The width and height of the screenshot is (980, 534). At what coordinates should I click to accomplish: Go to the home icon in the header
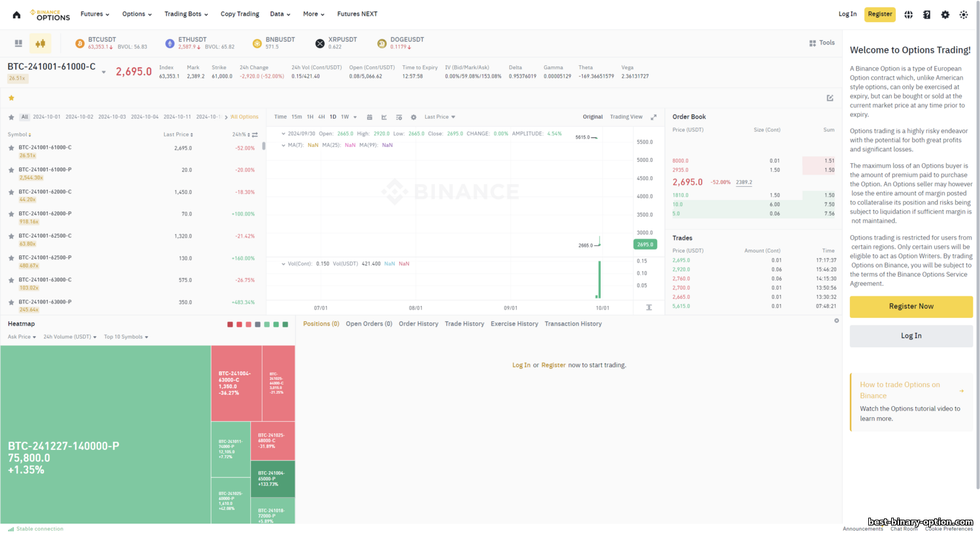[x=16, y=14]
